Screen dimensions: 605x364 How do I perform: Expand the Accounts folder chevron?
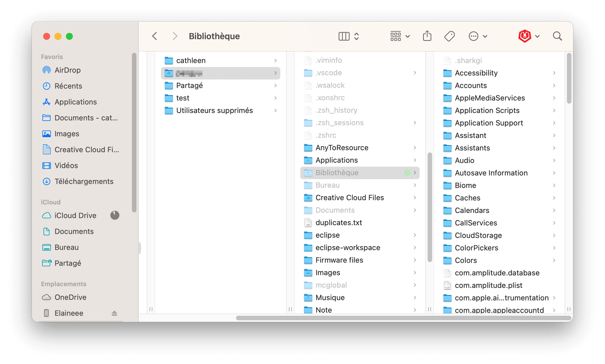(554, 85)
